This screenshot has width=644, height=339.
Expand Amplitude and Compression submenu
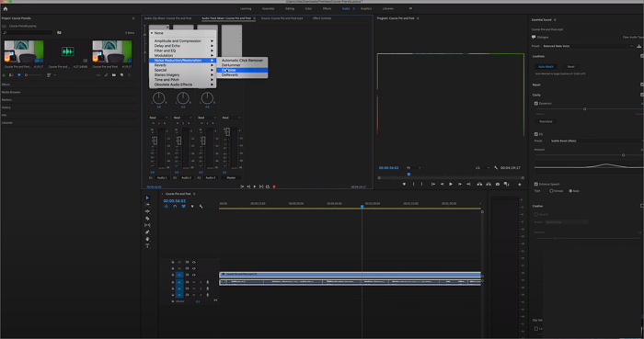[x=182, y=41]
